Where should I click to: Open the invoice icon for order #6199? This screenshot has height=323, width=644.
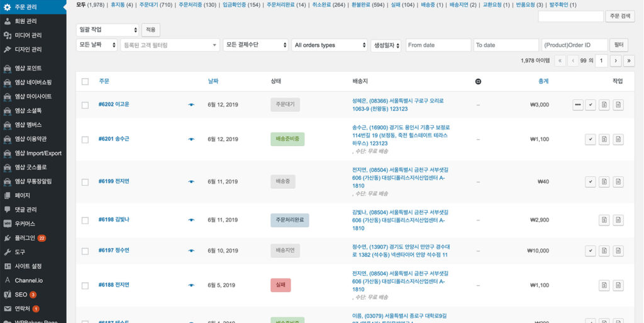pos(604,182)
